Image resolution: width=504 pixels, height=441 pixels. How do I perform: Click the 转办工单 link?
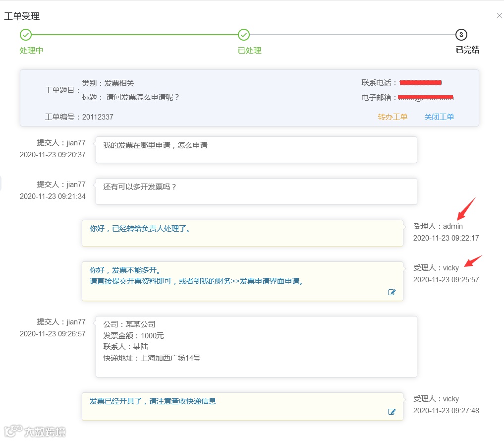point(392,117)
